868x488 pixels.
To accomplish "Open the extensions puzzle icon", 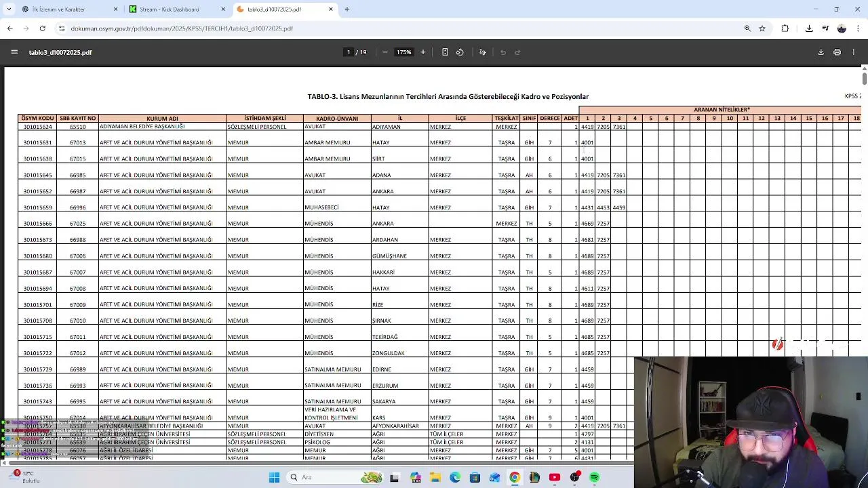I will (x=785, y=28).
